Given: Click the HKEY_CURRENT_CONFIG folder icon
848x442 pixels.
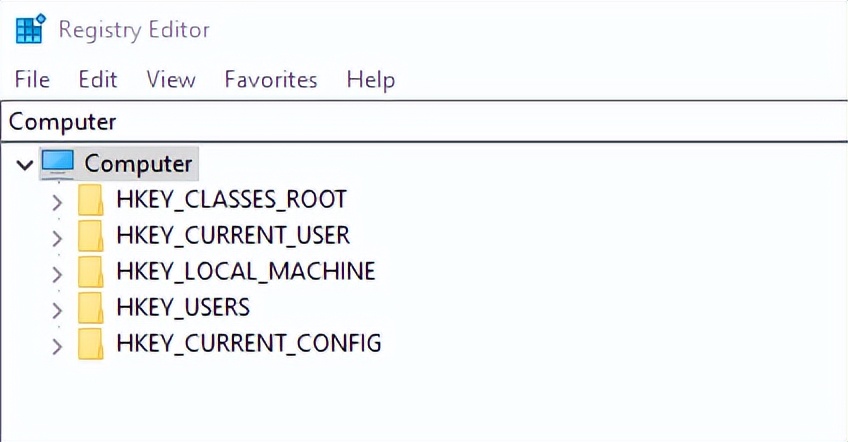Looking at the screenshot, I should pos(91,344).
